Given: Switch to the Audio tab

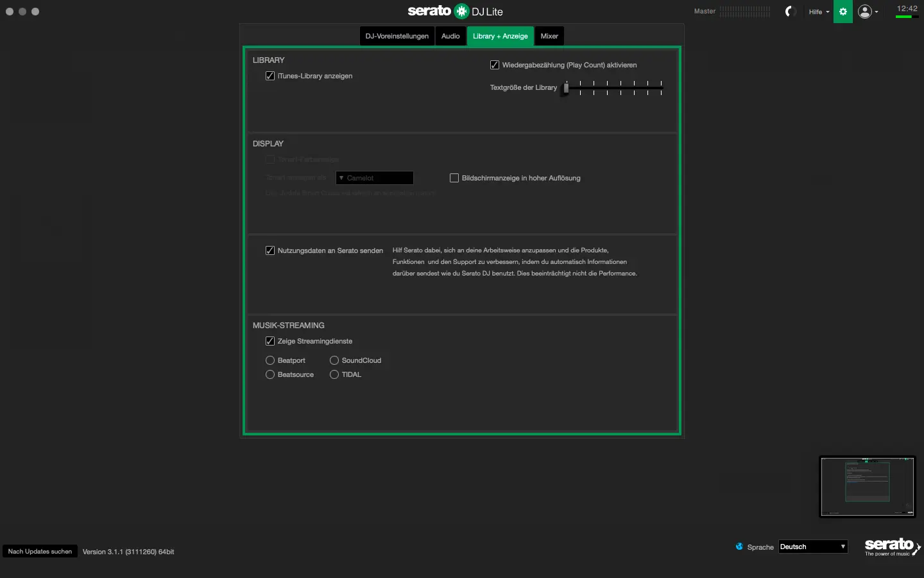Looking at the screenshot, I should tap(450, 36).
